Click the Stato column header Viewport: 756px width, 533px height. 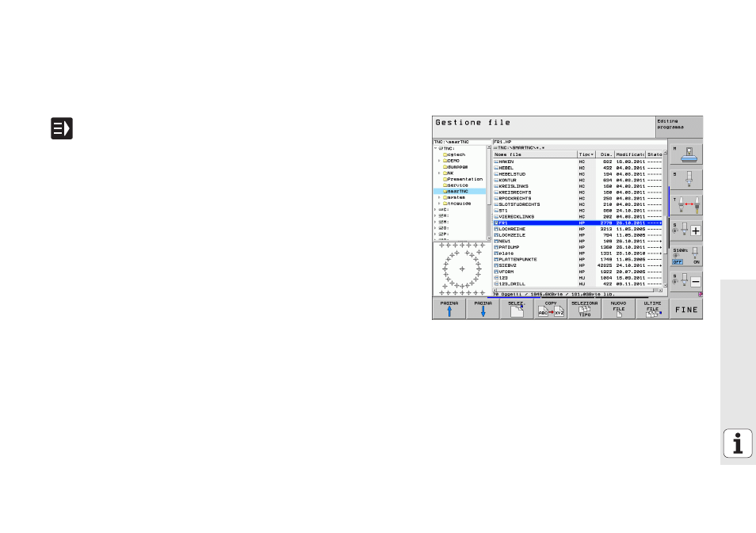[655, 154]
